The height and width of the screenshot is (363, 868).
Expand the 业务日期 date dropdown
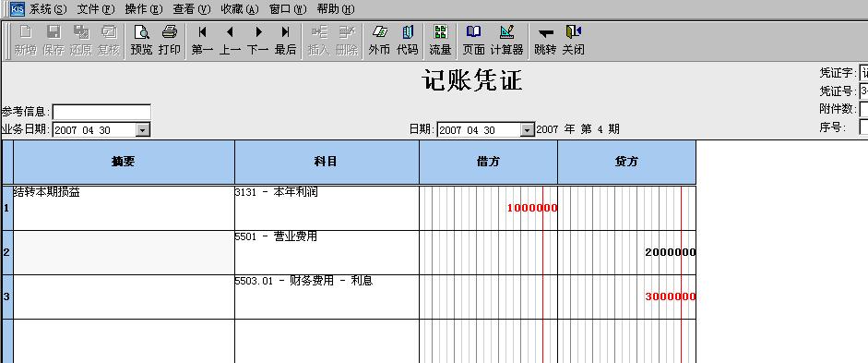(x=143, y=130)
